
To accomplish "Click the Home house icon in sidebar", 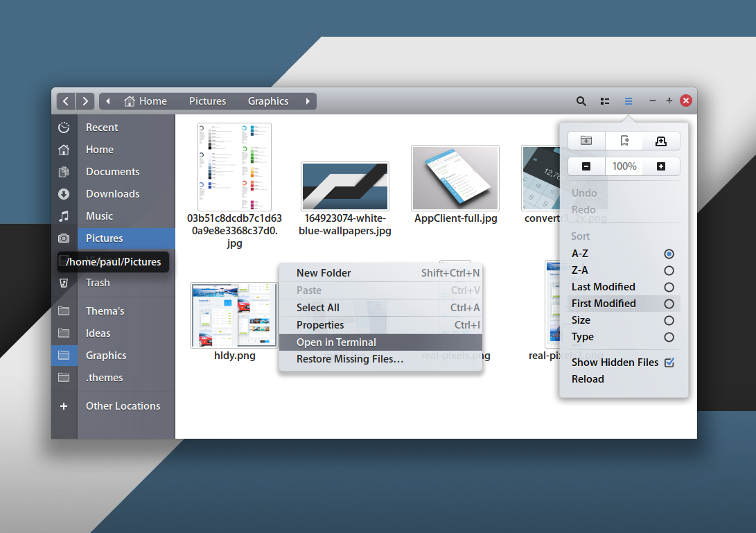I will [x=64, y=150].
